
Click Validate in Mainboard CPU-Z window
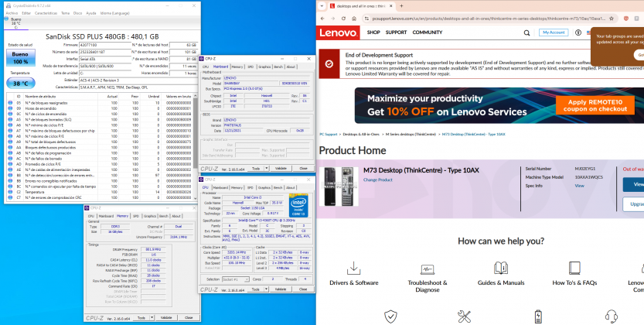pos(281,168)
